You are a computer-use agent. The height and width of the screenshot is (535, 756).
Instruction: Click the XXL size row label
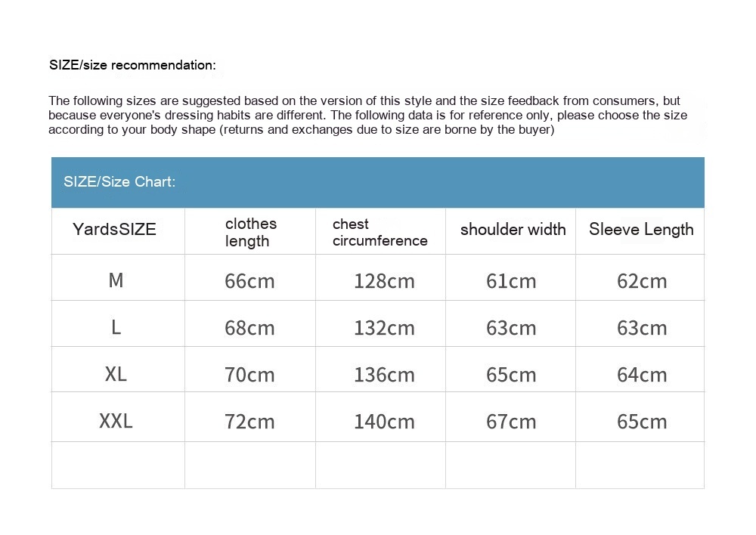pyautogui.click(x=116, y=421)
